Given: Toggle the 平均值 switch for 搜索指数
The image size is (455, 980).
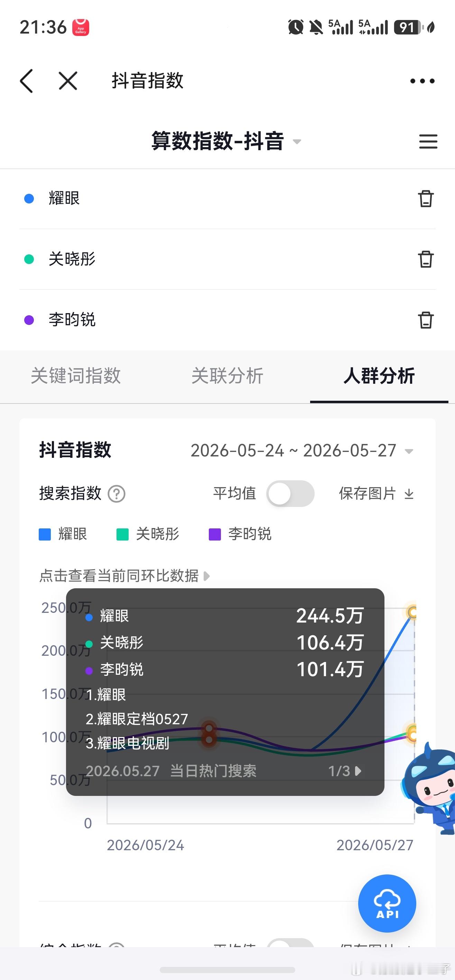Looking at the screenshot, I should [x=290, y=493].
